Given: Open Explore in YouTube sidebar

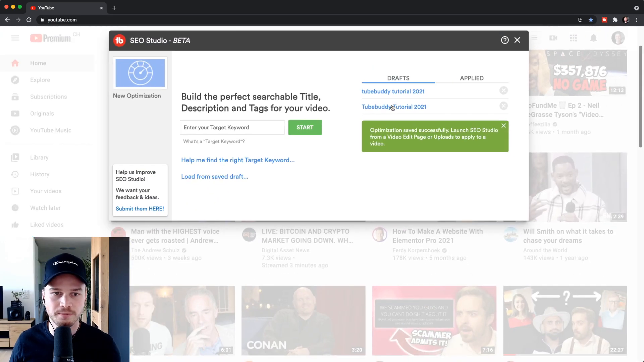Looking at the screenshot, I should tap(47, 80).
